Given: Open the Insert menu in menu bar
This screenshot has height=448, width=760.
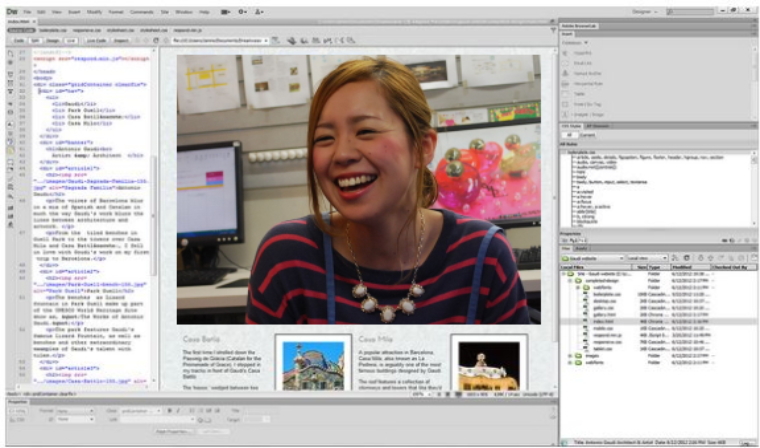Looking at the screenshot, I should (74, 12).
